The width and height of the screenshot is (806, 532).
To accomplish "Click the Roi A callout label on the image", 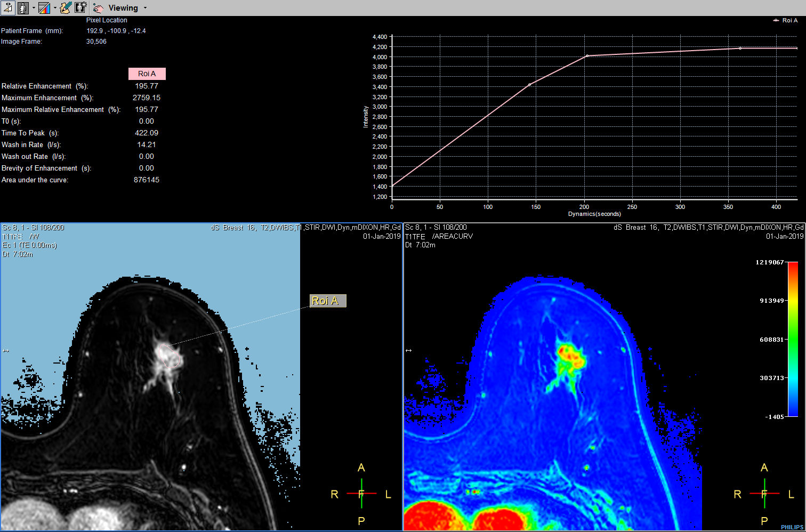I will (x=327, y=301).
